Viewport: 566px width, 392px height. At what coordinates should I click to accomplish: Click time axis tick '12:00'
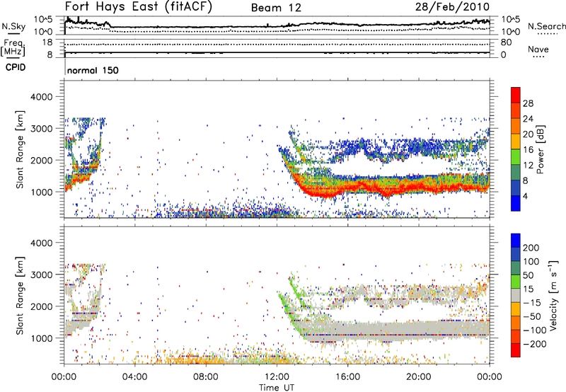277,377
